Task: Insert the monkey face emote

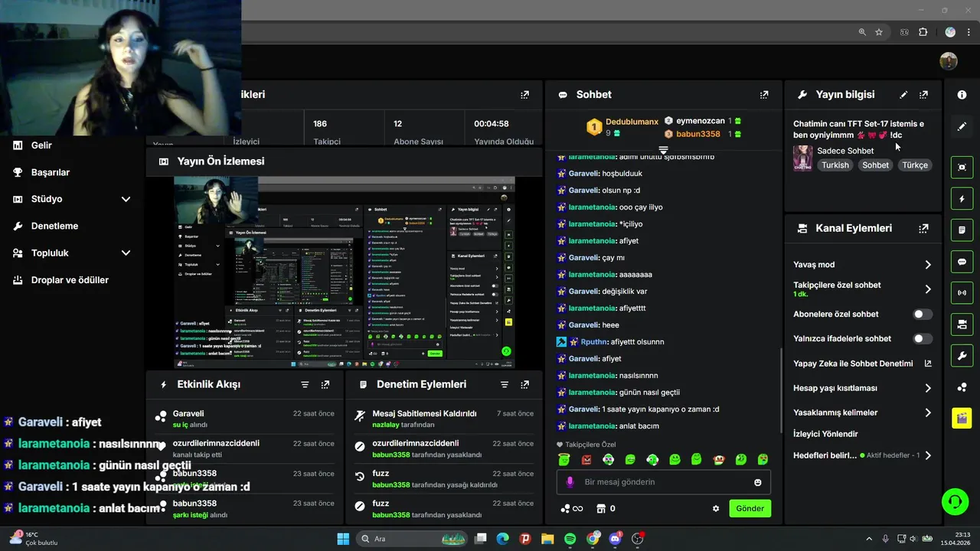Action: (x=719, y=460)
